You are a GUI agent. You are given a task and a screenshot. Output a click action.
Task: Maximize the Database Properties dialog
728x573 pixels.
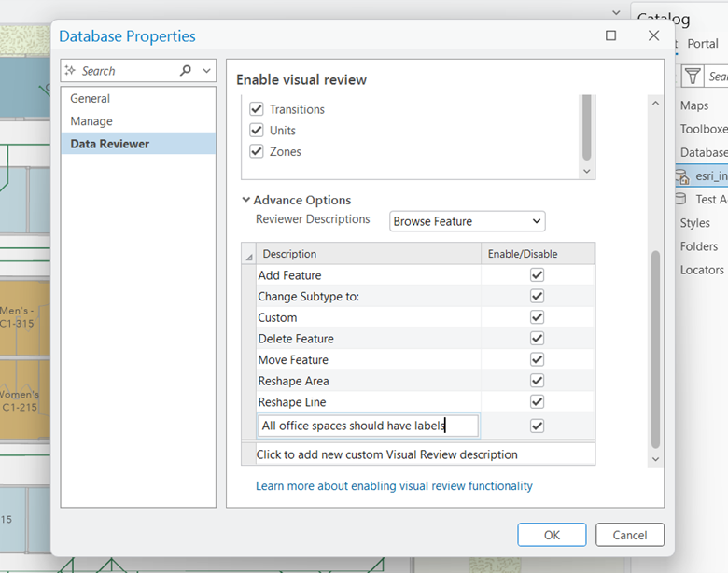610,35
